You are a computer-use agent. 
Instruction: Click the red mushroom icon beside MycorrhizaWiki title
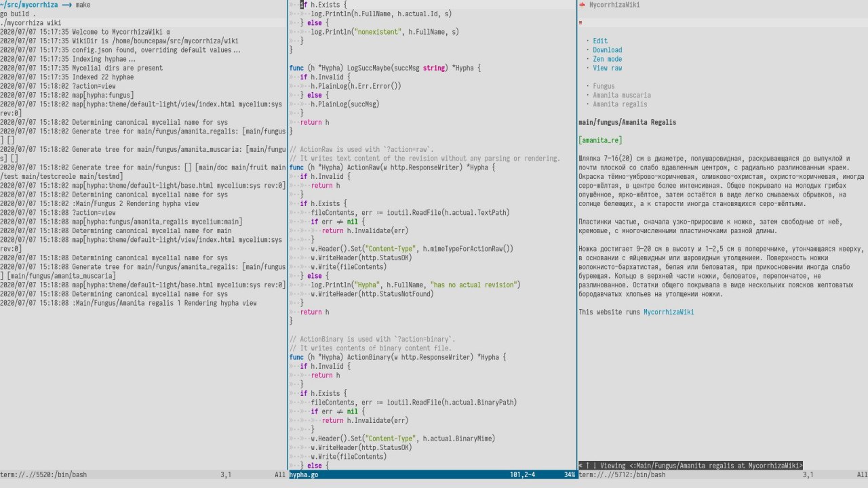tap(582, 5)
